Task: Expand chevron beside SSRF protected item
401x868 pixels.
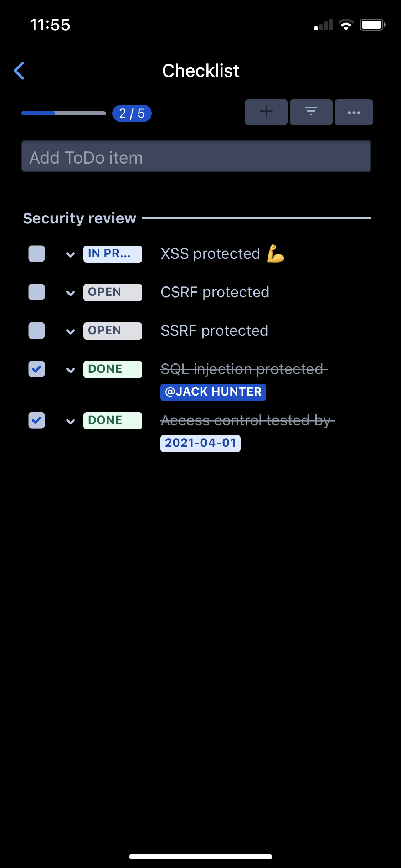Action: pyautogui.click(x=71, y=331)
